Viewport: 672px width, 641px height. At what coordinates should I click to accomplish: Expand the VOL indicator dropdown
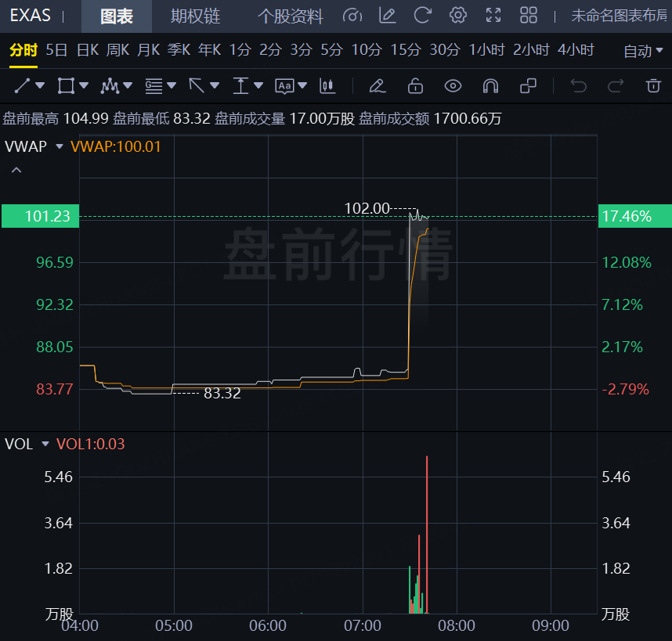(x=45, y=444)
